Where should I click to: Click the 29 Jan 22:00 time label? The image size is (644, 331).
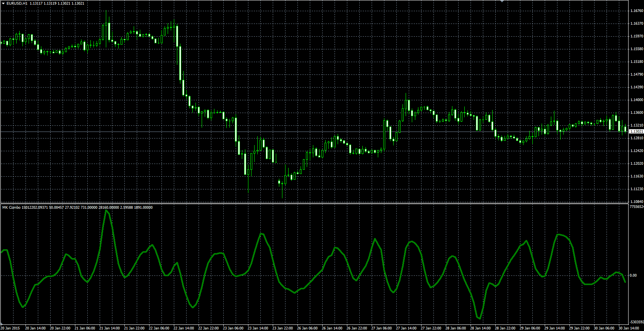coord(579,328)
